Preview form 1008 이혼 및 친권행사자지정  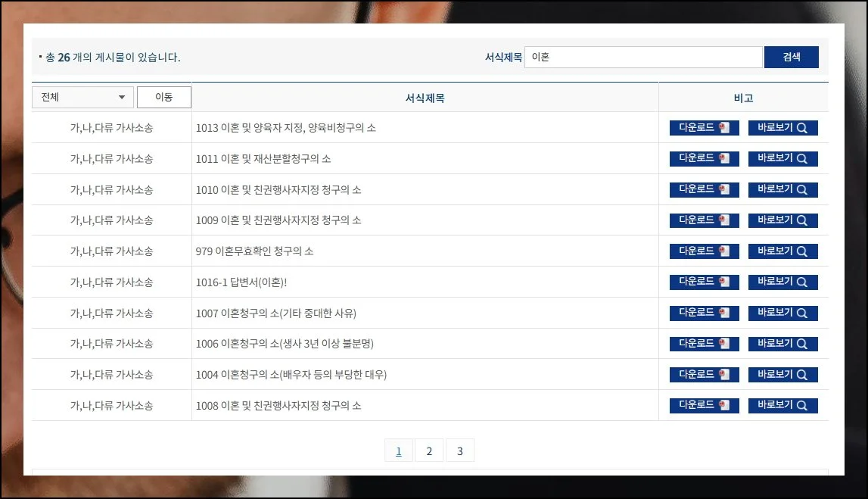click(x=782, y=406)
